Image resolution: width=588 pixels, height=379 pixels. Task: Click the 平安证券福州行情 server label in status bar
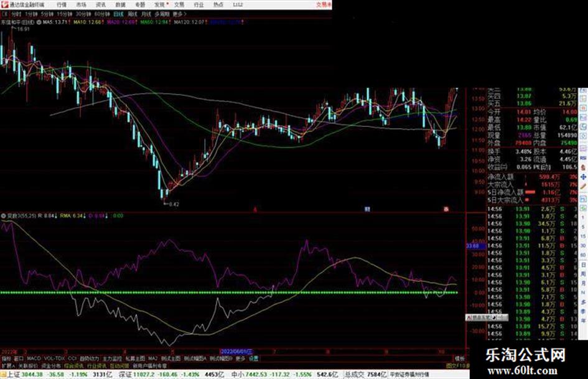click(x=409, y=374)
